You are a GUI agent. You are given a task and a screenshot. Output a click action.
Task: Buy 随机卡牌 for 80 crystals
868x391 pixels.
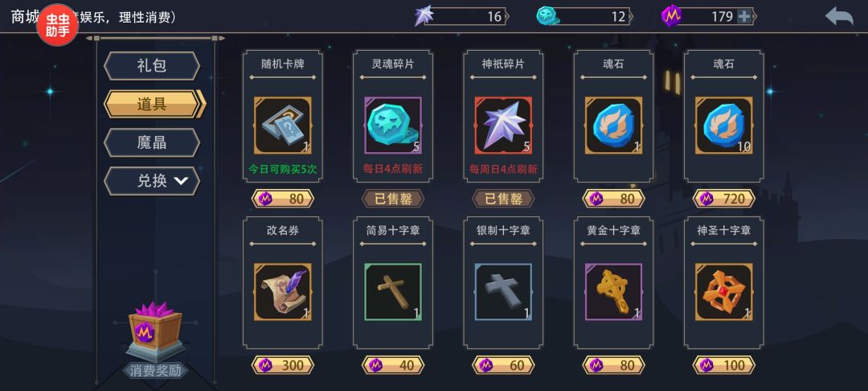pyautogui.click(x=282, y=198)
